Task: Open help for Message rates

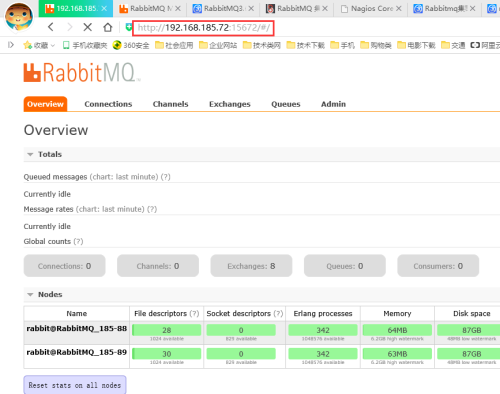Action: pos(152,209)
